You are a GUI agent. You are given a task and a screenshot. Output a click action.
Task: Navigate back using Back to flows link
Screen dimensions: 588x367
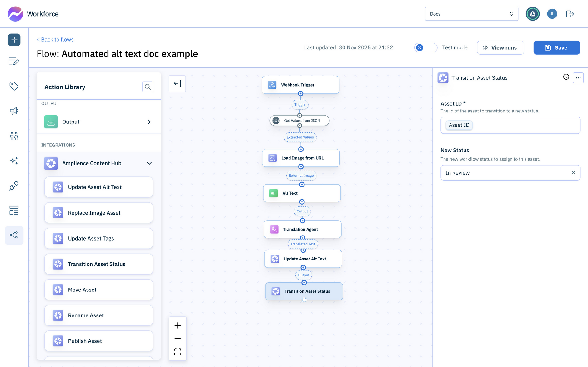(55, 39)
